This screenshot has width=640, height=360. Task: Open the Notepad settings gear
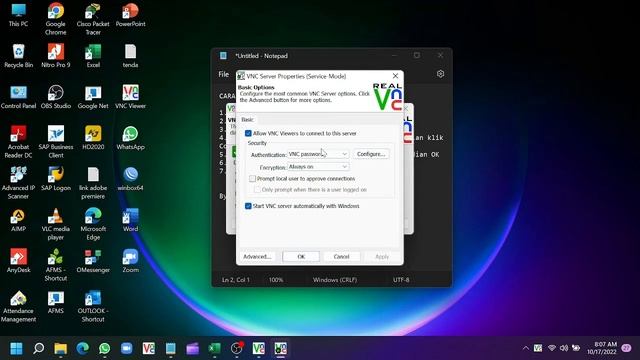(x=440, y=74)
